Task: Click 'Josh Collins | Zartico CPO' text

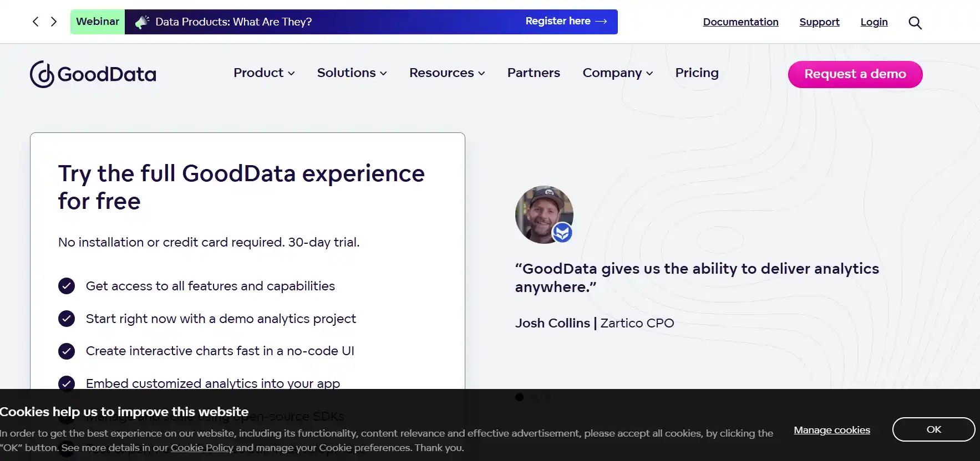Action: pos(595,323)
